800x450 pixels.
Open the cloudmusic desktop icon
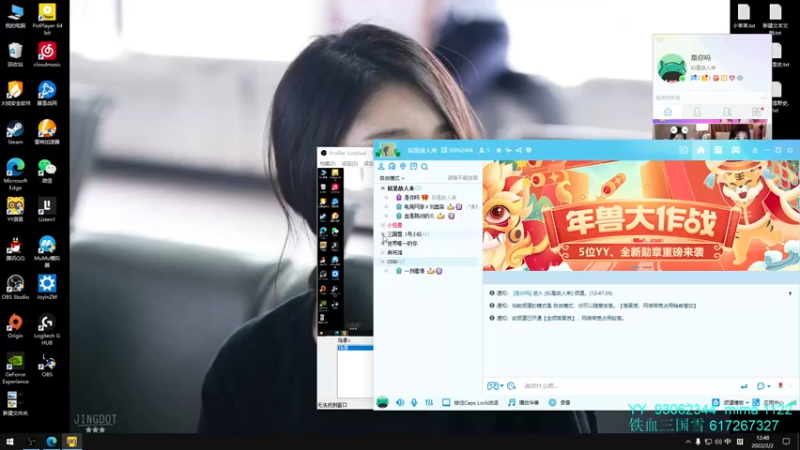click(47, 55)
